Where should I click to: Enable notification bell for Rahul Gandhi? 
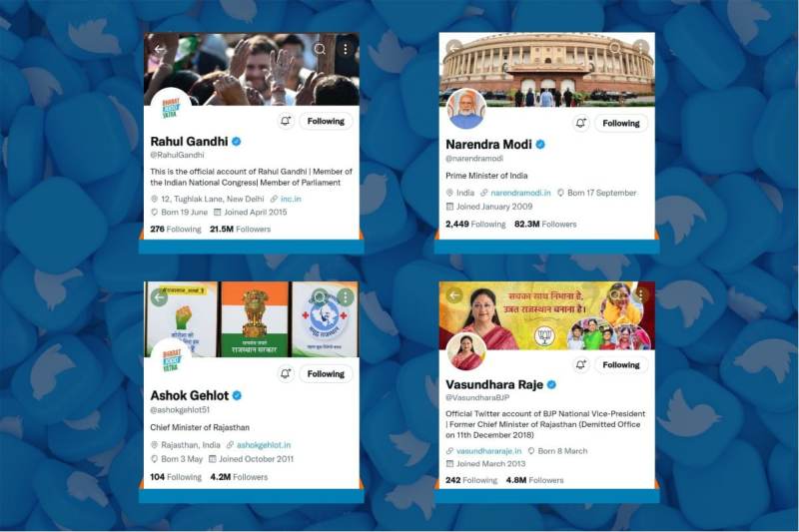286,121
